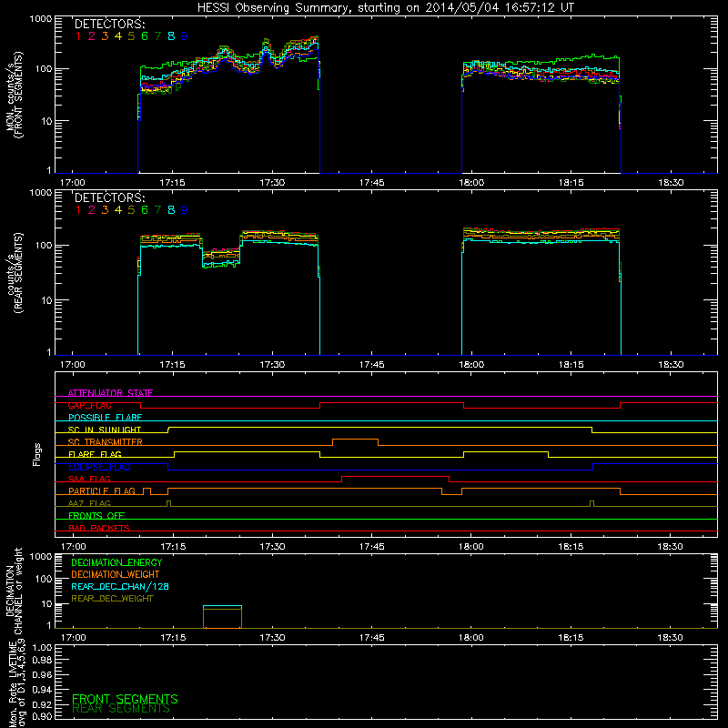Click the DECIMATION_ENERGY legend entry

[x=116, y=562]
